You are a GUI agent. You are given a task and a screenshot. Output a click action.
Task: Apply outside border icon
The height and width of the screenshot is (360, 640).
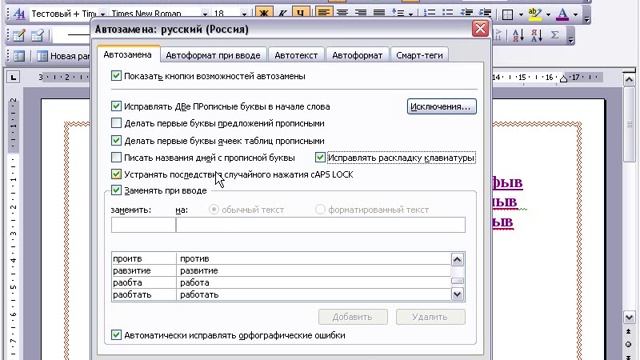pyautogui.click(x=507, y=15)
